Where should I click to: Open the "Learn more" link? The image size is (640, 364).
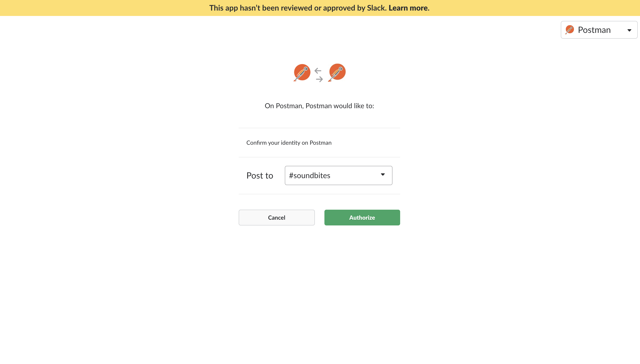coord(408,8)
